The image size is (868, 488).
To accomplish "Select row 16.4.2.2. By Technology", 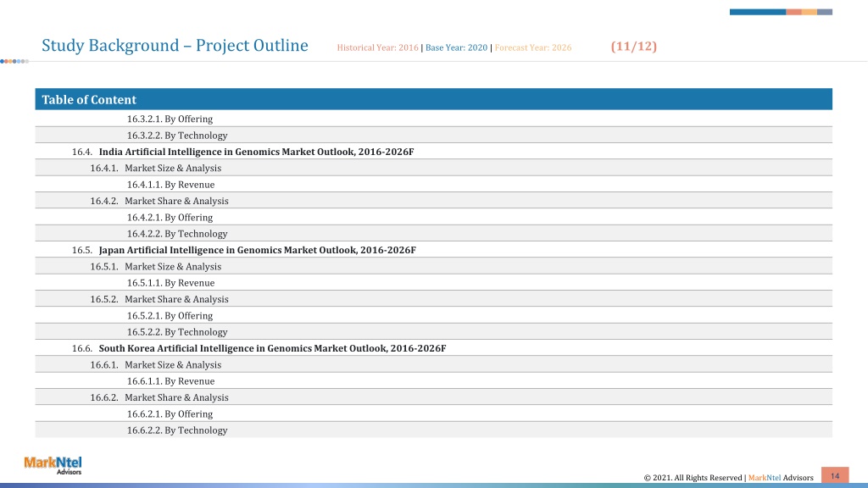I will [433, 234].
